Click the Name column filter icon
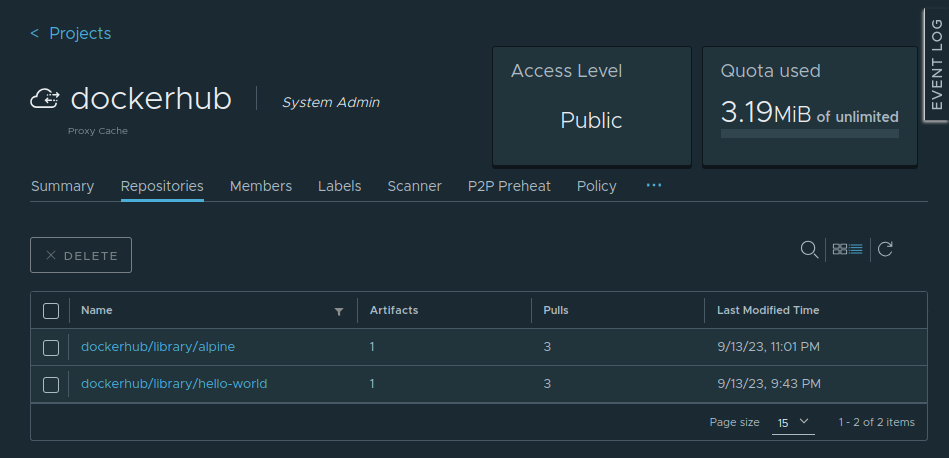949x458 pixels. point(338,311)
